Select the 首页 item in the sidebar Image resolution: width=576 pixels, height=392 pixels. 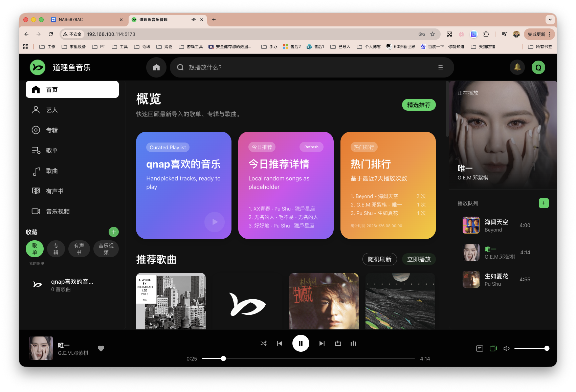51,89
